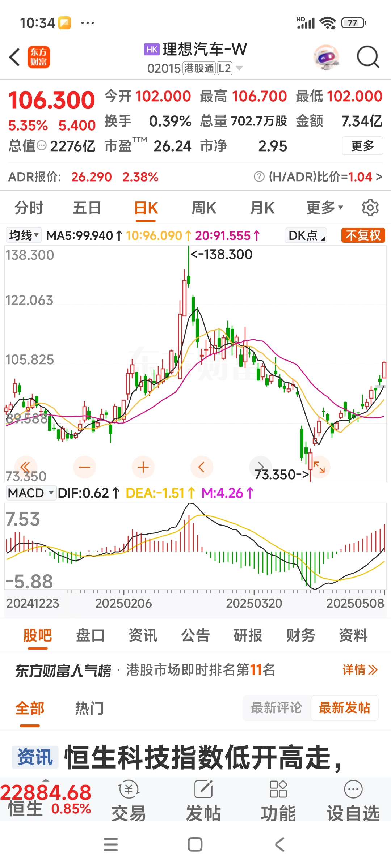This screenshot has height=868, width=391.
Task: Switch to 月K chart tab
Action: pyautogui.click(x=262, y=208)
